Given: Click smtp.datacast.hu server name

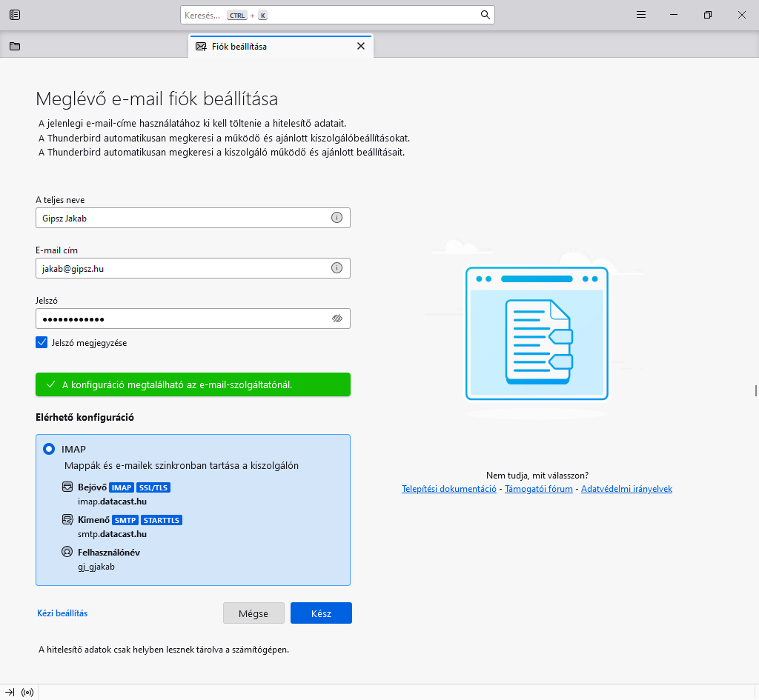Looking at the screenshot, I should click(113, 534).
